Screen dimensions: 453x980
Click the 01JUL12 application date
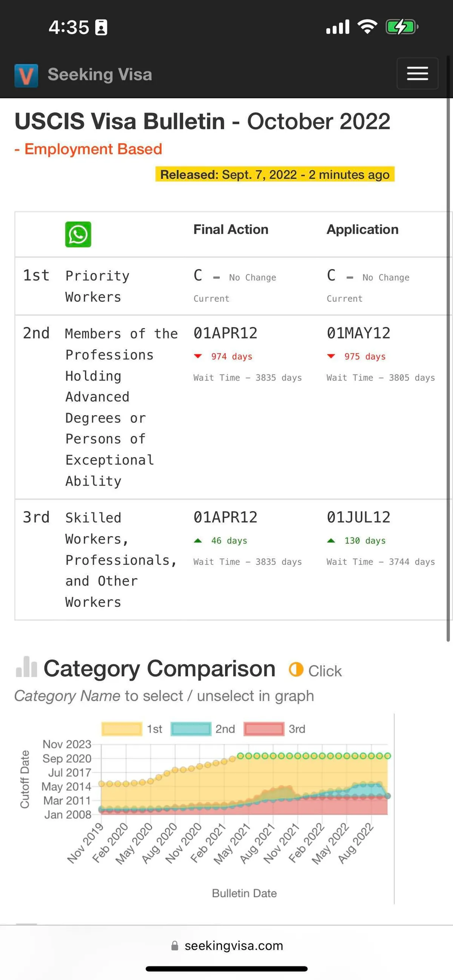[x=358, y=518]
